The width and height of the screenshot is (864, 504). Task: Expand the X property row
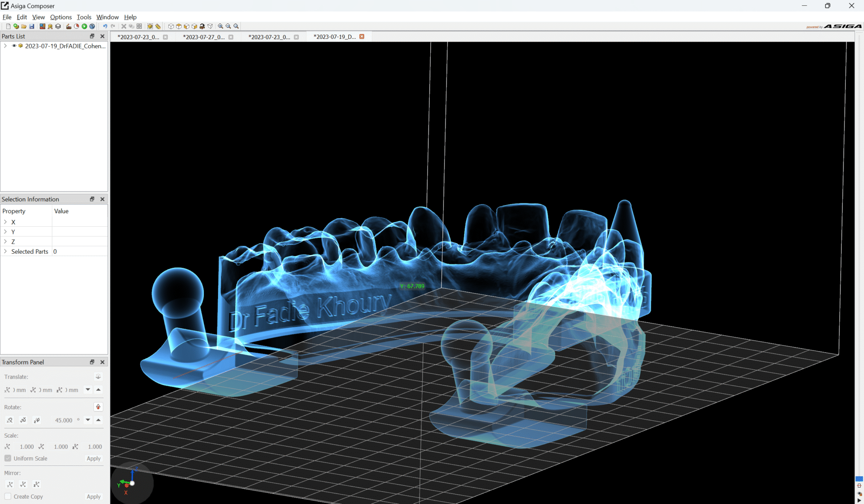pos(5,222)
